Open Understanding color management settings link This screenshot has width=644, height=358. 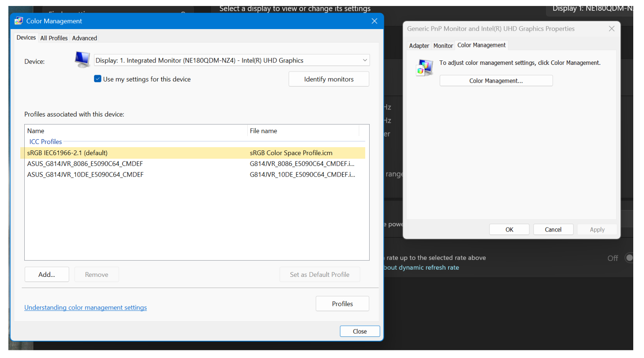coord(86,307)
